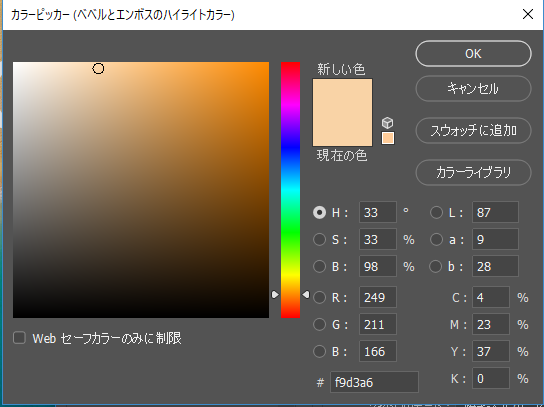
Task: Click the OK button
Action: click(473, 54)
